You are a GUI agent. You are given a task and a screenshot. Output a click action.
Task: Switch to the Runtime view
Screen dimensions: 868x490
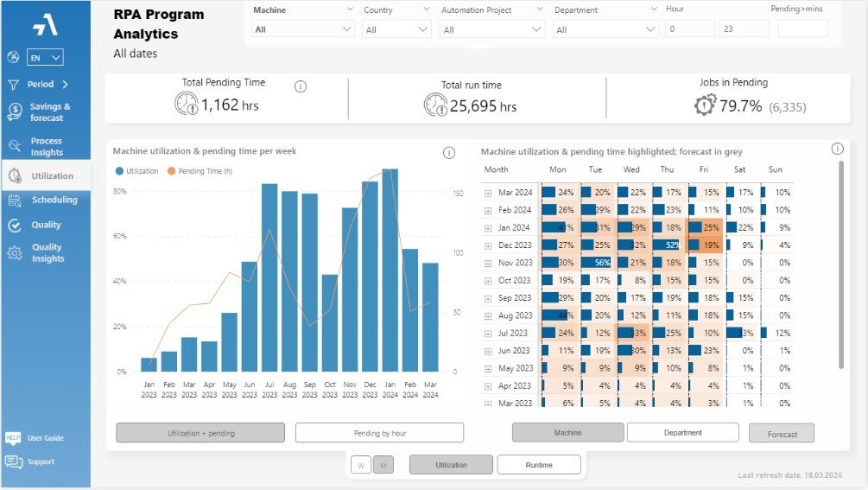(539, 465)
